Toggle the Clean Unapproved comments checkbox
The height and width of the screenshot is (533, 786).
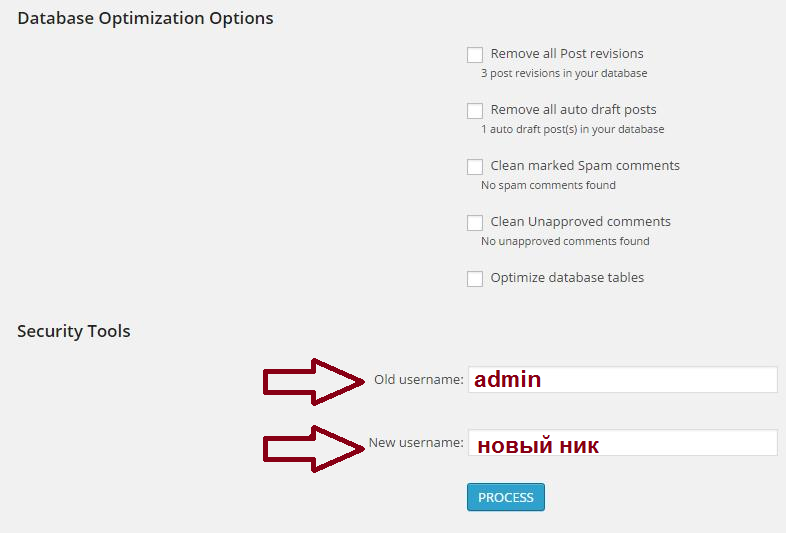point(475,223)
